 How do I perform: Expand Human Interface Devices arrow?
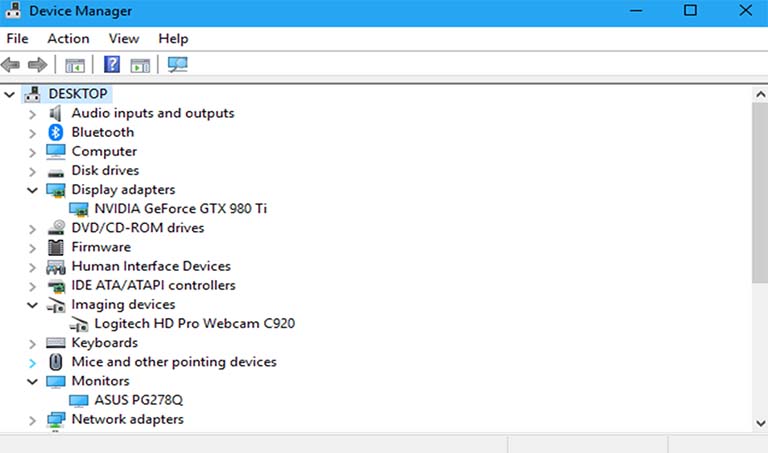tap(32, 267)
